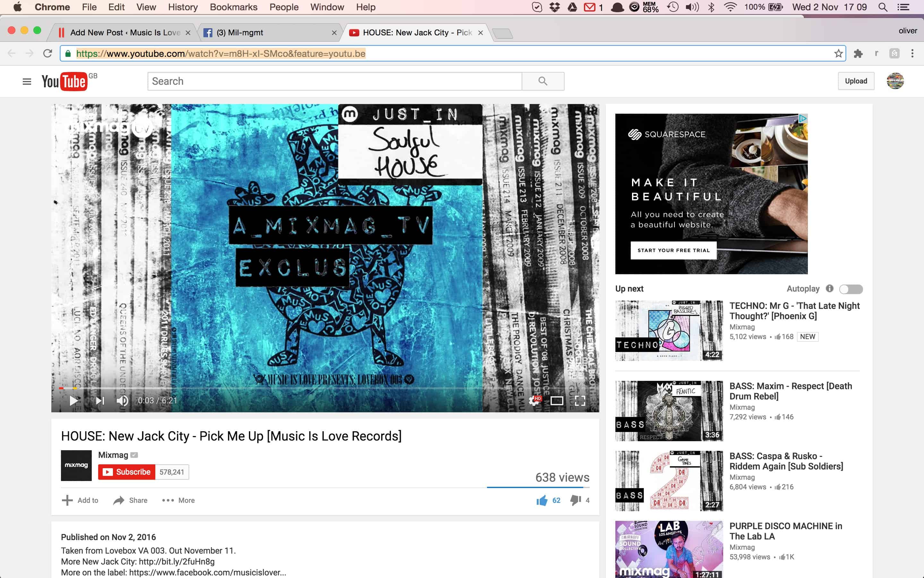Skip to next video in player

[x=100, y=400]
